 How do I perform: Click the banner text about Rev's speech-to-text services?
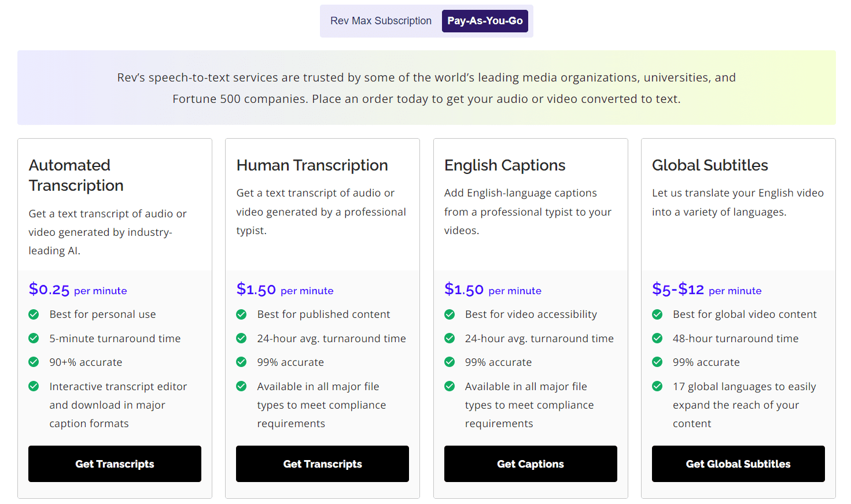(x=426, y=88)
